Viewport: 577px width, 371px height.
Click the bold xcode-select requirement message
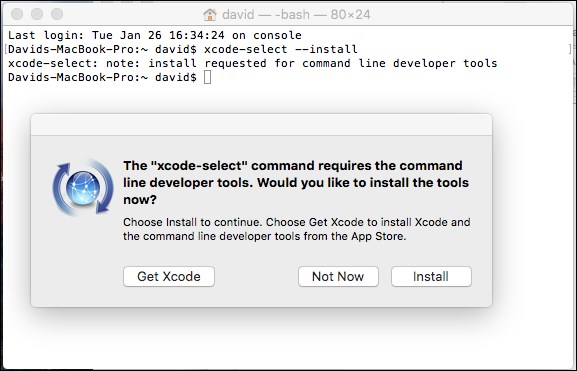click(296, 183)
